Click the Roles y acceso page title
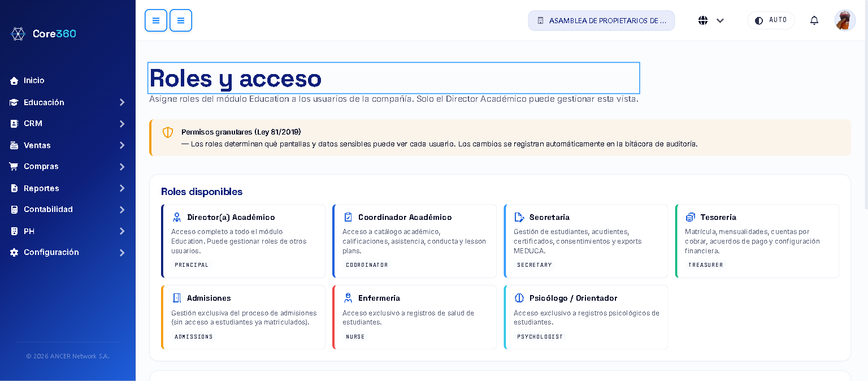Image resolution: width=868 pixels, height=381 pixels. pyautogui.click(x=236, y=78)
